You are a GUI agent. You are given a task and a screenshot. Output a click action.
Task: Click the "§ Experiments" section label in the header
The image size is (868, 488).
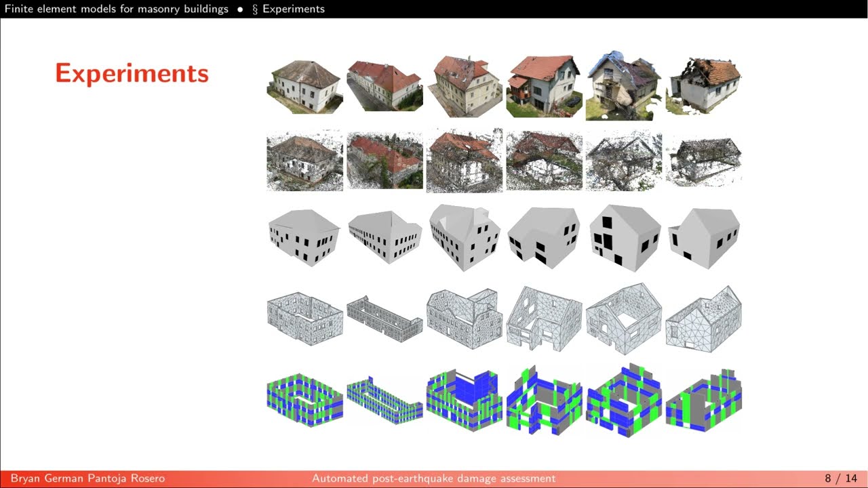[x=288, y=9]
